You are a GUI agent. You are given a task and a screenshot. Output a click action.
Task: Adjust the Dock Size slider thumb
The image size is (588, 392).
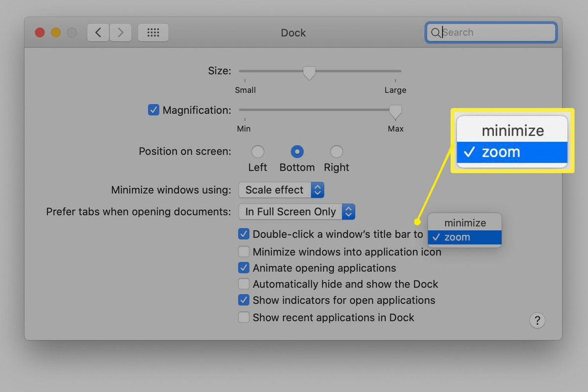pos(309,73)
